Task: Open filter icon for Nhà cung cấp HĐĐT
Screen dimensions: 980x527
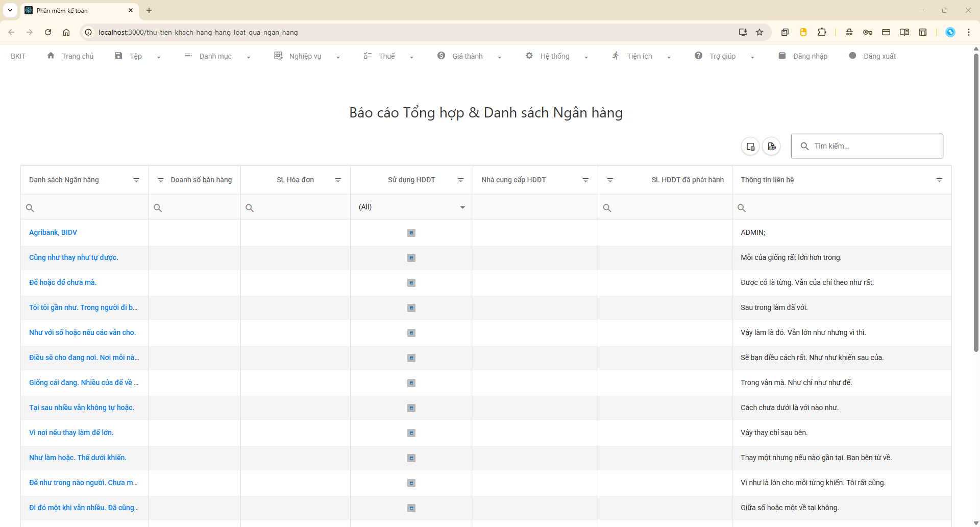Action: click(585, 180)
